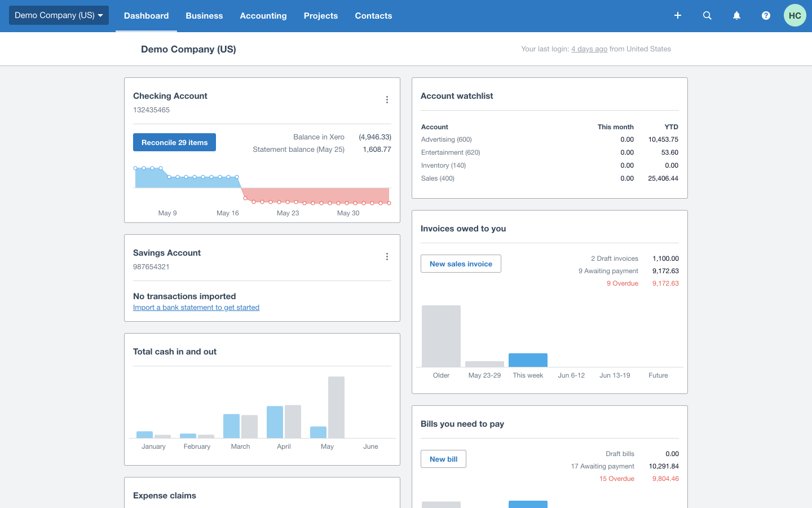Open Checking Account three-dot options menu
The width and height of the screenshot is (812, 508).
387,100
